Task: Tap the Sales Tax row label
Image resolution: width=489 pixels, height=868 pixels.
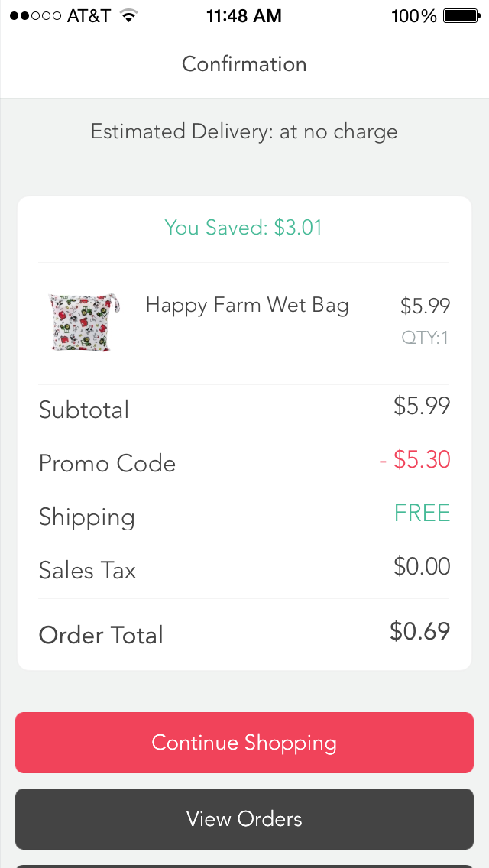Action: (87, 571)
